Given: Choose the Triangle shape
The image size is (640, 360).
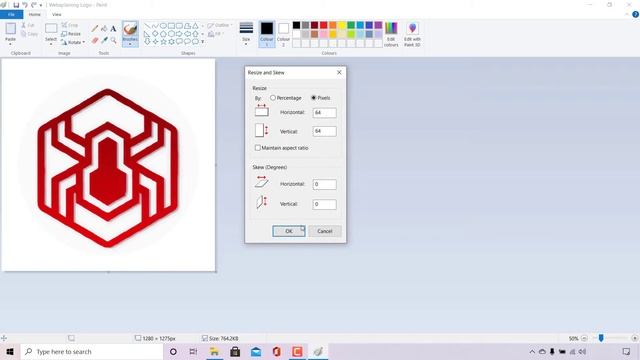Looking at the screenshot, I should [196, 26].
